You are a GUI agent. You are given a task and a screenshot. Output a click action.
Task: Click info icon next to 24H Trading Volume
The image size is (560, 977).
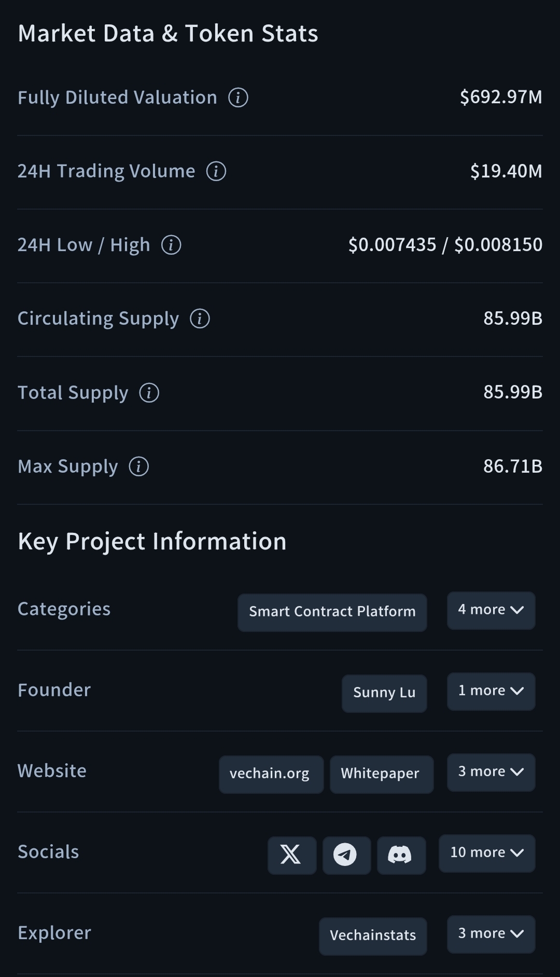point(216,171)
